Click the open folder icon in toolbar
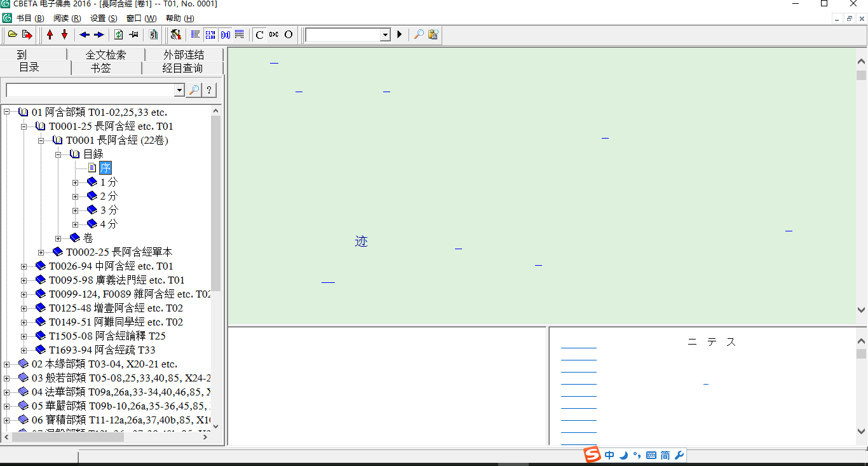Screen dimensions: 868x466 pos(12,34)
